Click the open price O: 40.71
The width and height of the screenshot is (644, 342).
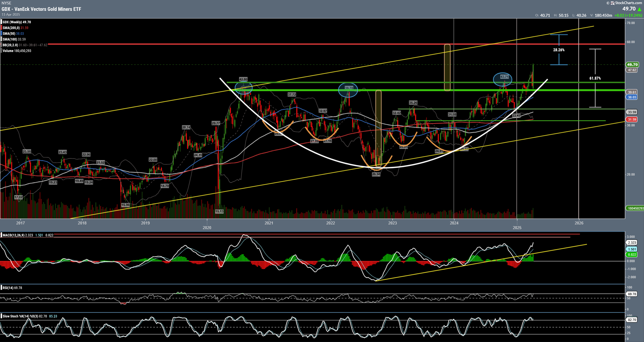[x=543, y=15]
